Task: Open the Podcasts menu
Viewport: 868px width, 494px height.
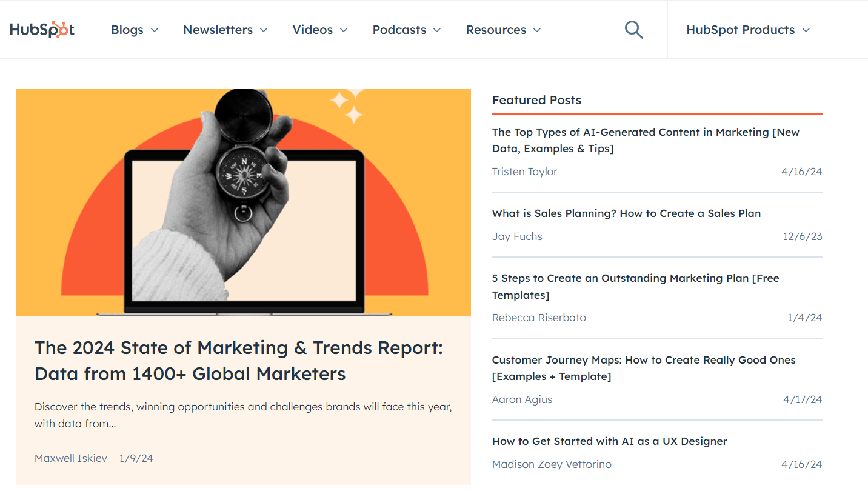Action: (x=406, y=30)
